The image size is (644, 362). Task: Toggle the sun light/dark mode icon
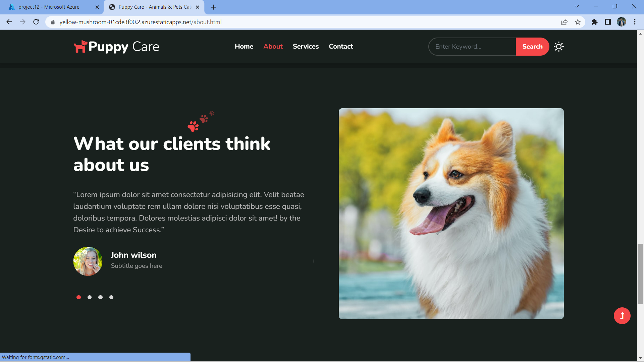558,47
